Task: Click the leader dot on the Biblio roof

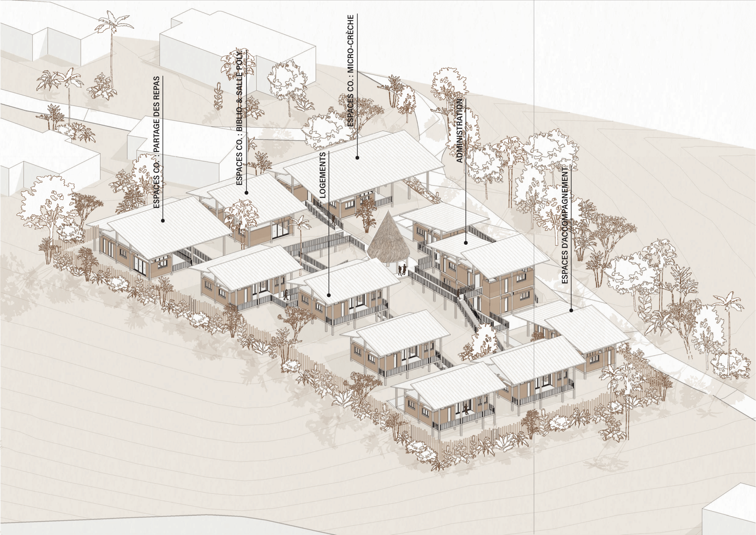Action: pyautogui.click(x=246, y=193)
